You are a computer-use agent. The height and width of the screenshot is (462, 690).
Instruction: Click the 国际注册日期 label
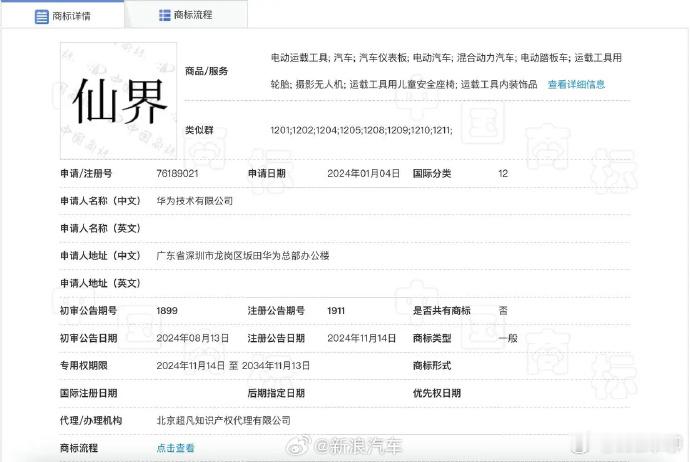tap(88, 393)
